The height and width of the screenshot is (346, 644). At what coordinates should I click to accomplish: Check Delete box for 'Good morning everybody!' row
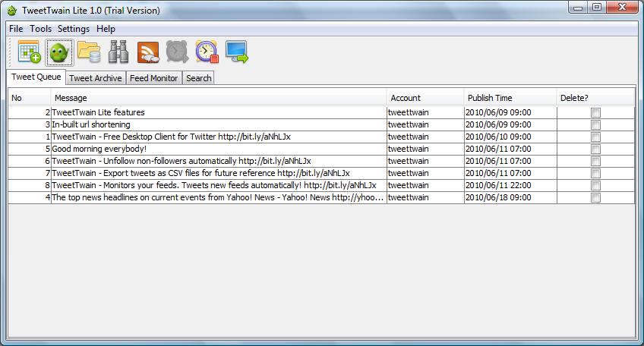595,149
